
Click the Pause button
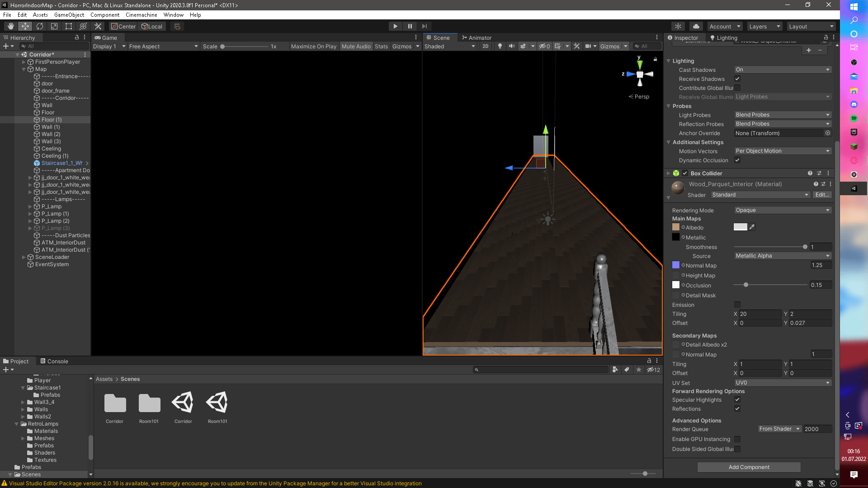tap(410, 26)
